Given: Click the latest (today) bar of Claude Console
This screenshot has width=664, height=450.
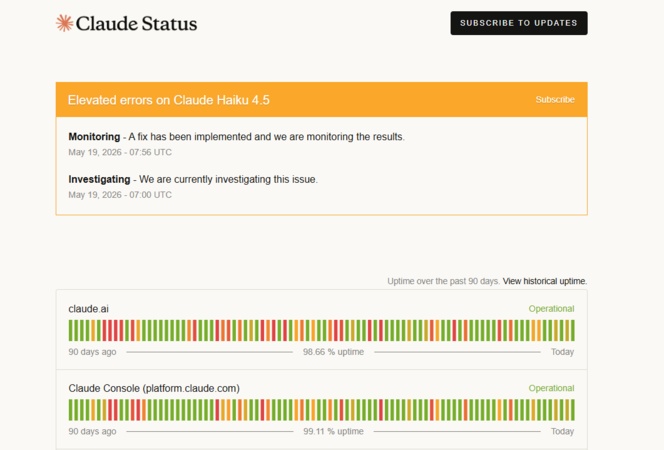Looking at the screenshot, I should coord(573,410).
